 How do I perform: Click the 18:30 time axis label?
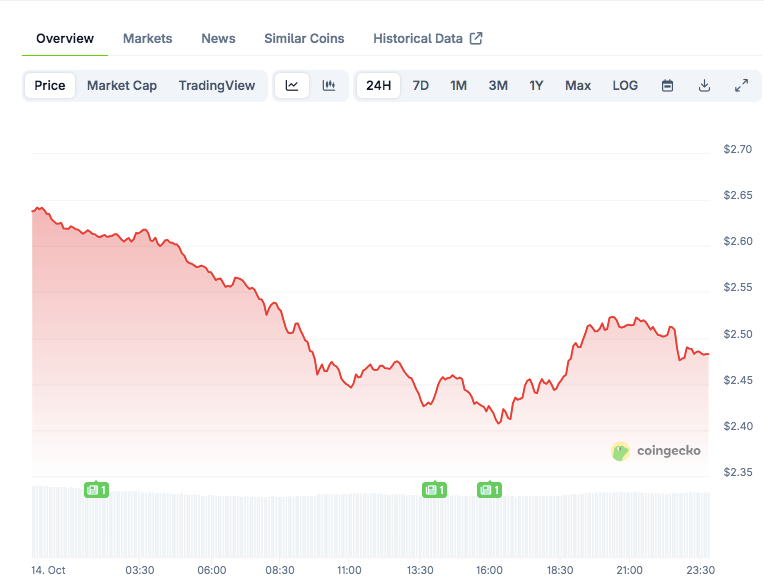tap(560, 570)
